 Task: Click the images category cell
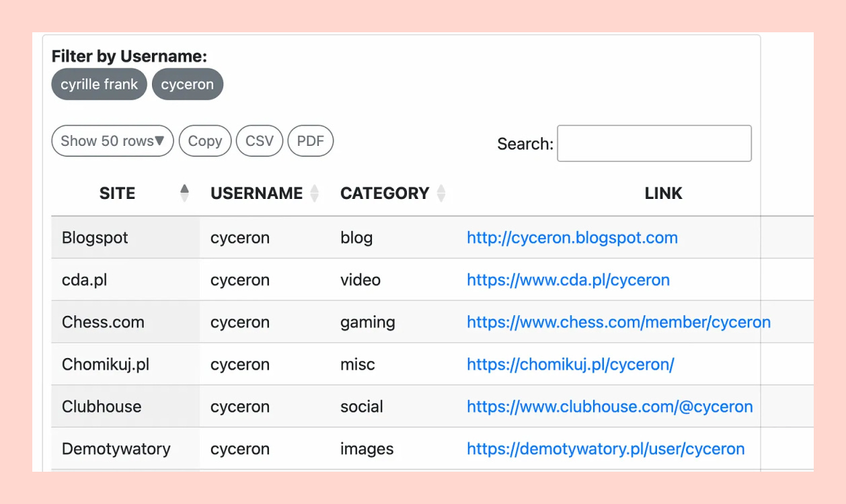point(393,450)
